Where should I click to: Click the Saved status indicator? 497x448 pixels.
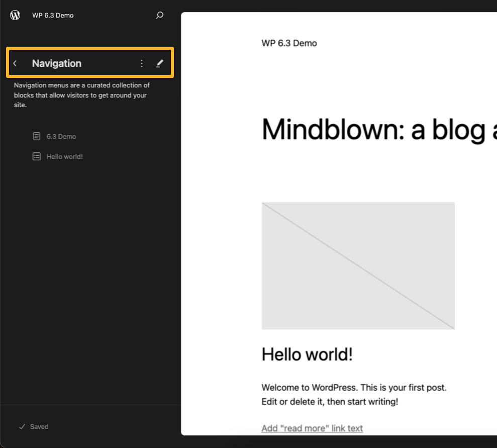click(34, 426)
